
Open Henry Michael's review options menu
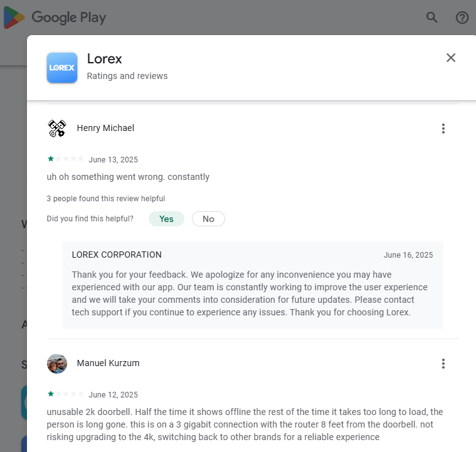(x=443, y=129)
